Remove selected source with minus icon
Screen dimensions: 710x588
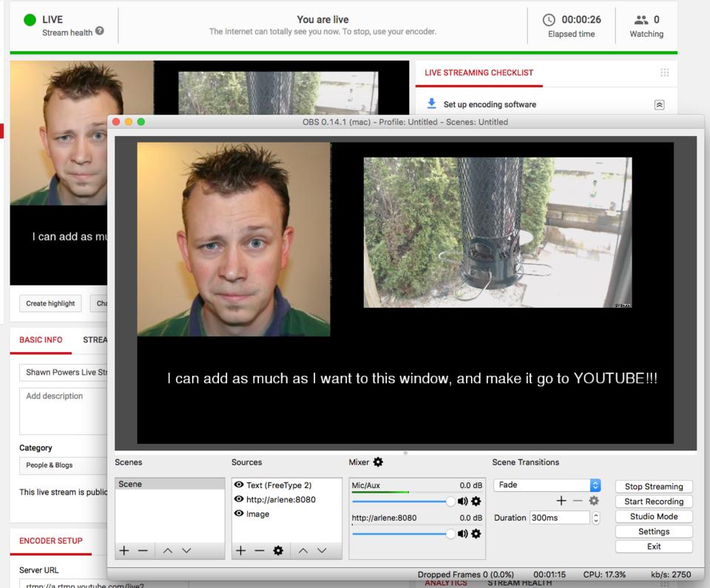[260, 550]
